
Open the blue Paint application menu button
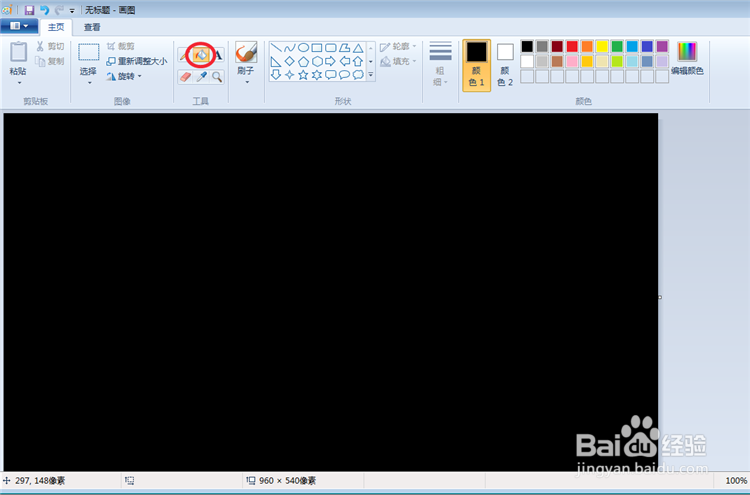click(19, 26)
